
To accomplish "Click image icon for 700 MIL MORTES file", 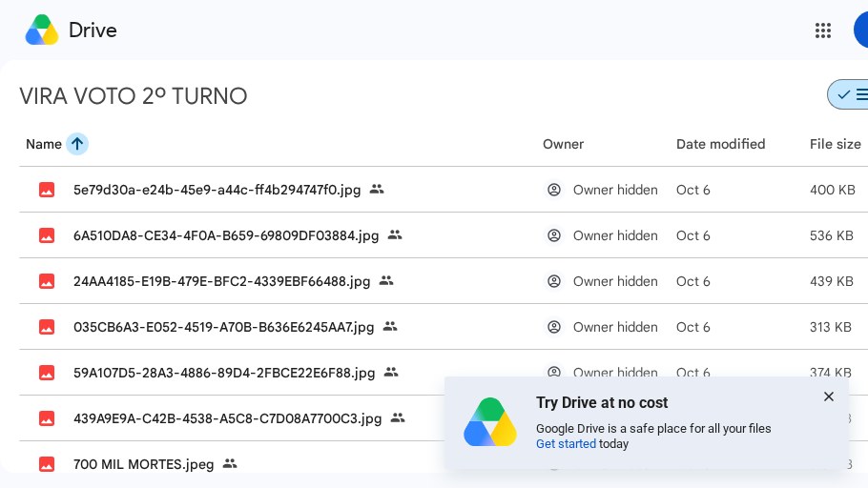I will click(47, 463).
